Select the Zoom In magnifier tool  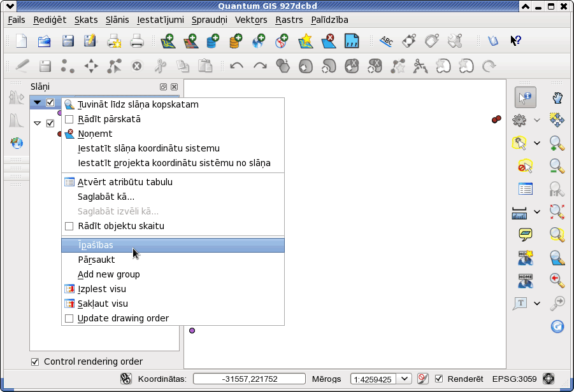(x=557, y=143)
